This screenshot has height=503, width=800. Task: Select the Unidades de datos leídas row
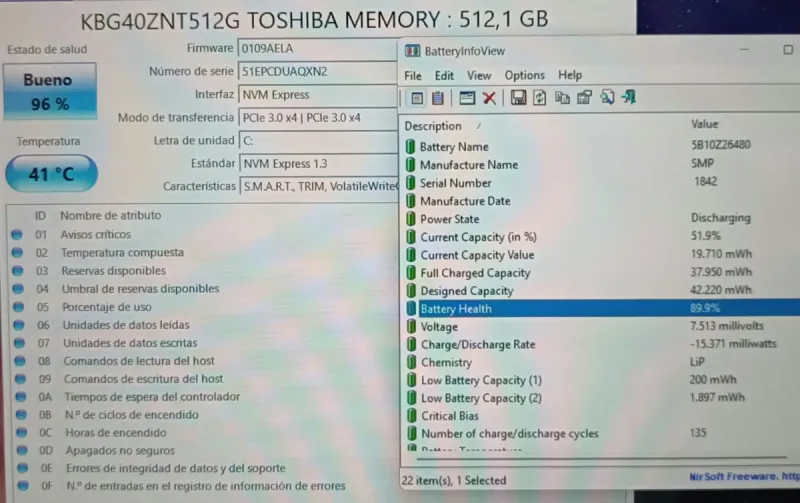click(203, 325)
